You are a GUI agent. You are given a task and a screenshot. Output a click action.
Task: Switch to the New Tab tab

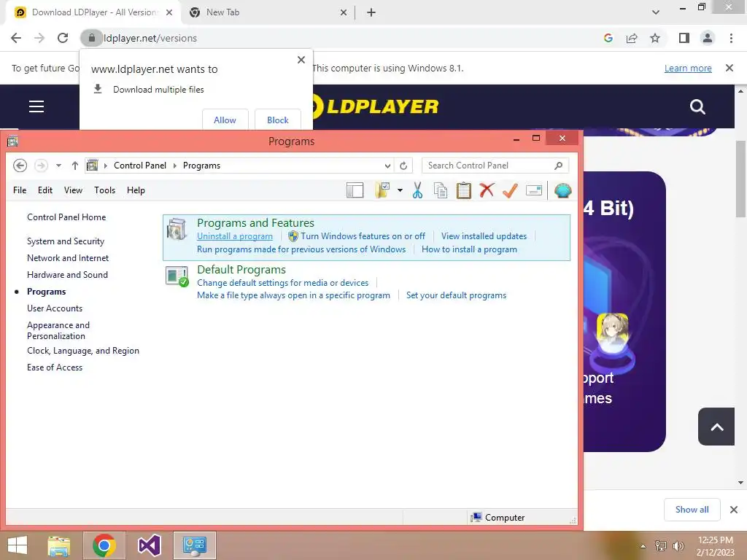[x=267, y=12]
